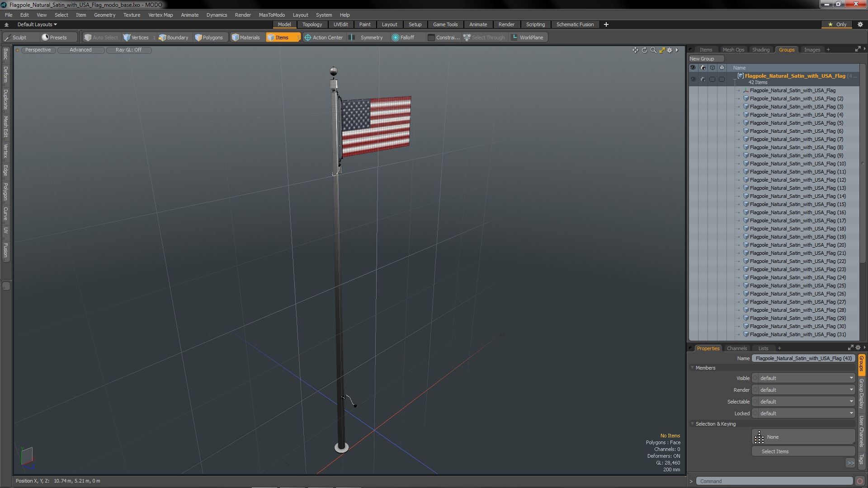
Task: Click the viewport zoom magnifier icon
Action: click(x=653, y=50)
